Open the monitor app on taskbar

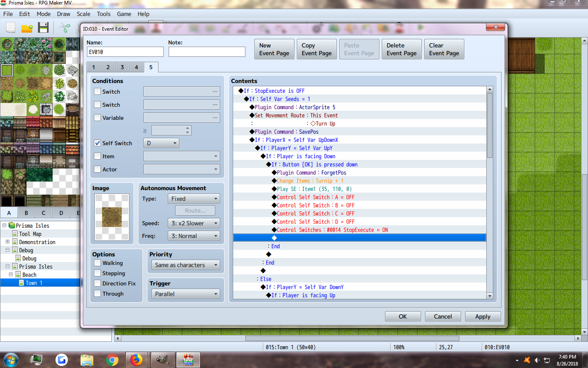pyautogui.click(x=36, y=360)
